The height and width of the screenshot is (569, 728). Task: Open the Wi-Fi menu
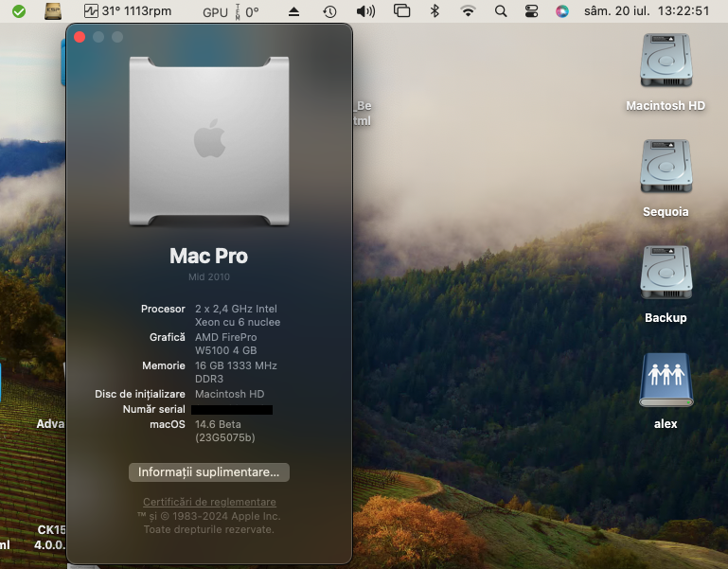coord(468,11)
